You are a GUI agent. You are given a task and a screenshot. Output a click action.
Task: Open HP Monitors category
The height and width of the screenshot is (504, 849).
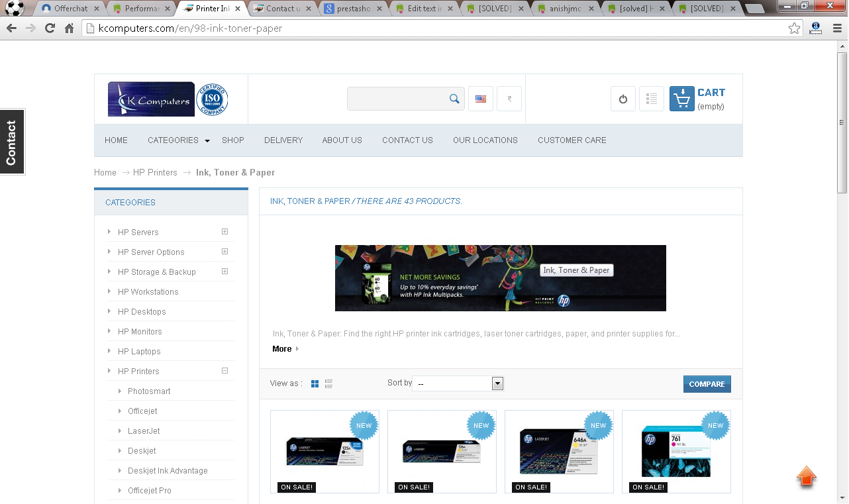[x=140, y=331]
